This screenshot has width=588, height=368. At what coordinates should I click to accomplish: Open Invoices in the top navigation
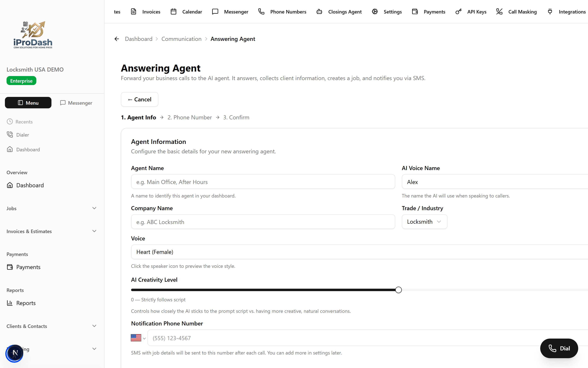(146, 12)
